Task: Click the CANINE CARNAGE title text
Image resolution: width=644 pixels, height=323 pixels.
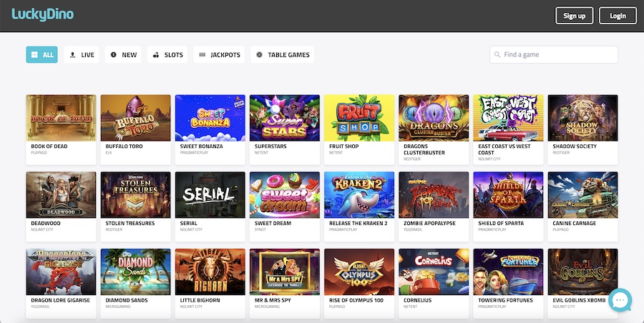Action: click(574, 223)
